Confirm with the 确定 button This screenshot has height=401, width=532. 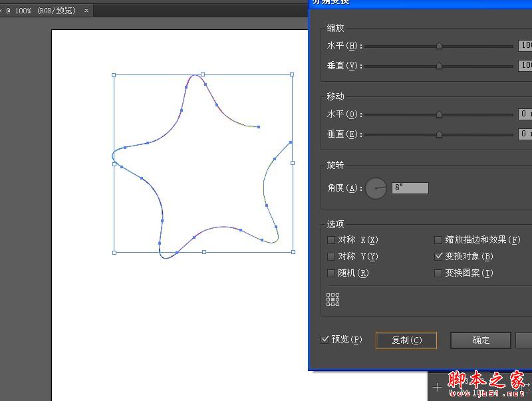pos(481,340)
